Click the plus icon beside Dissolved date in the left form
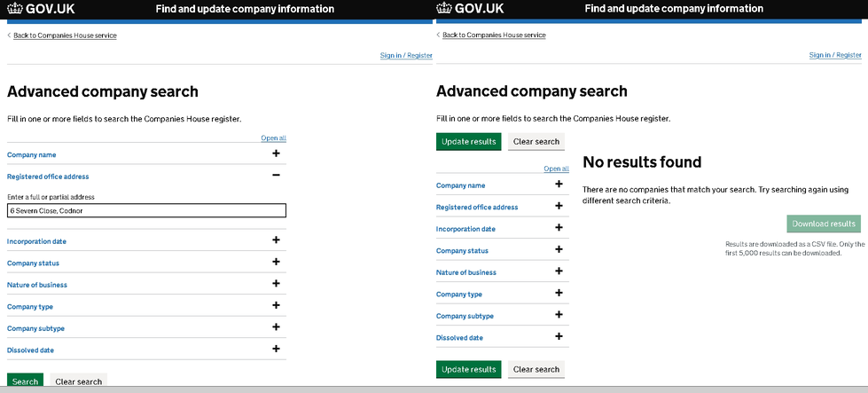 click(x=276, y=350)
